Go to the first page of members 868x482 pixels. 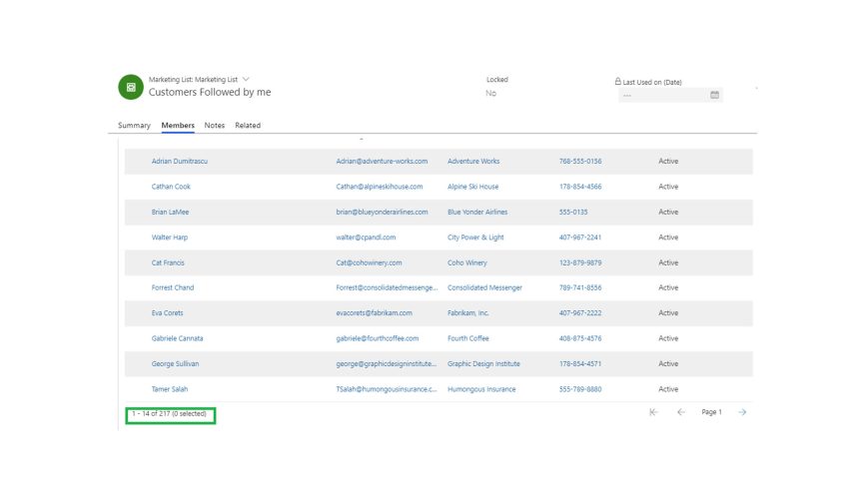(653, 412)
